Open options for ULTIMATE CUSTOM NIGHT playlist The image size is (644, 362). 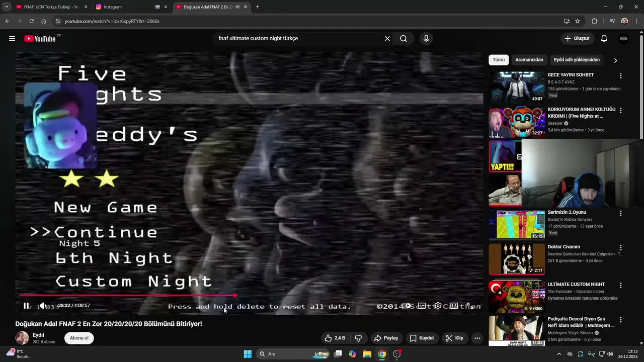[620, 285]
